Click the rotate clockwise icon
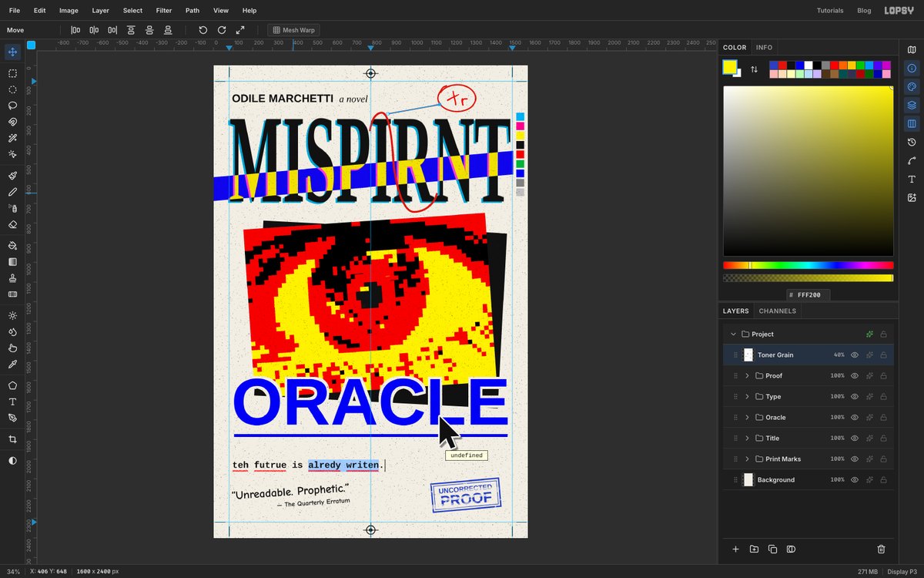 pyautogui.click(x=222, y=30)
